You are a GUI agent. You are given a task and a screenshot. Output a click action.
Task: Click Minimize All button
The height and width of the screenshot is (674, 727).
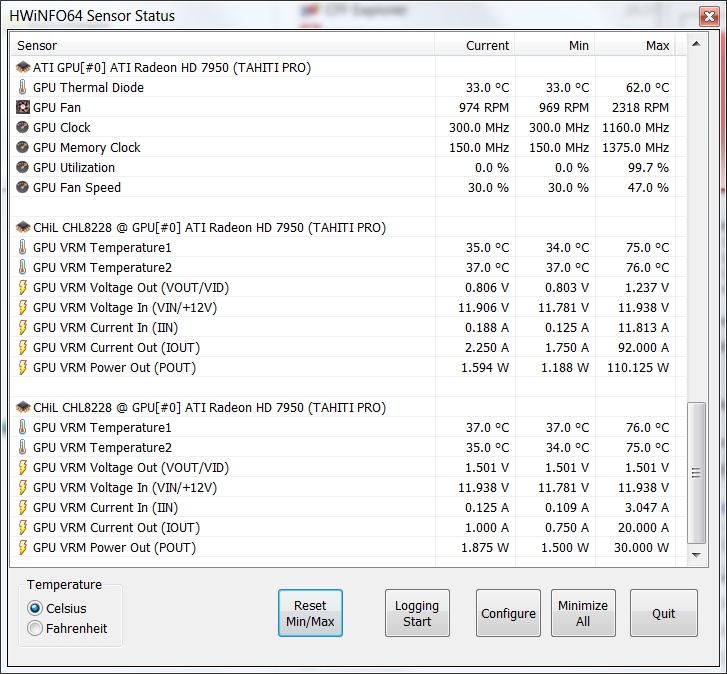pyautogui.click(x=583, y=613)
